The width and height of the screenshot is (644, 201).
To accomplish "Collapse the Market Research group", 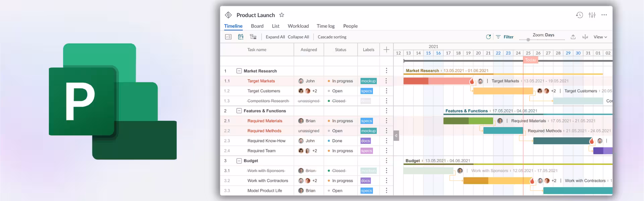I will click(239, 71).
